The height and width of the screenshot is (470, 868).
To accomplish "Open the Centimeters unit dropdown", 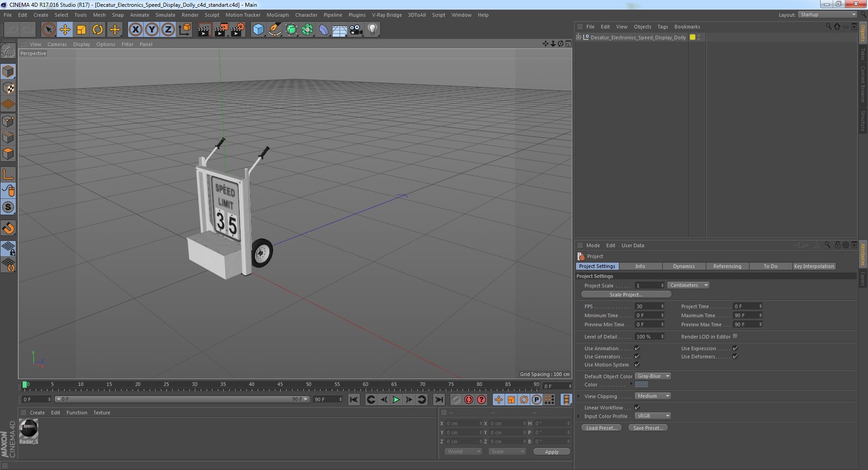I will click(688, 285).
